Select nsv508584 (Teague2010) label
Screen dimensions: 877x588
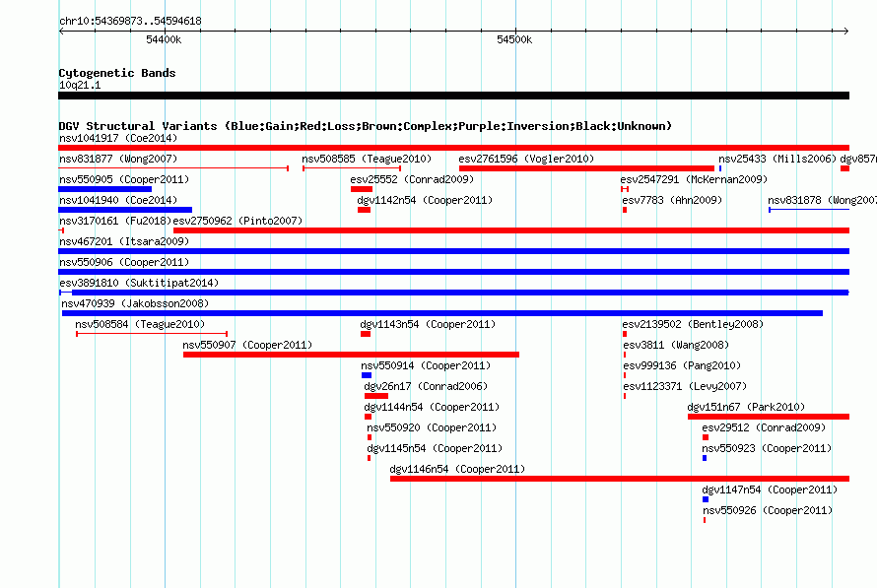[140, 324]
